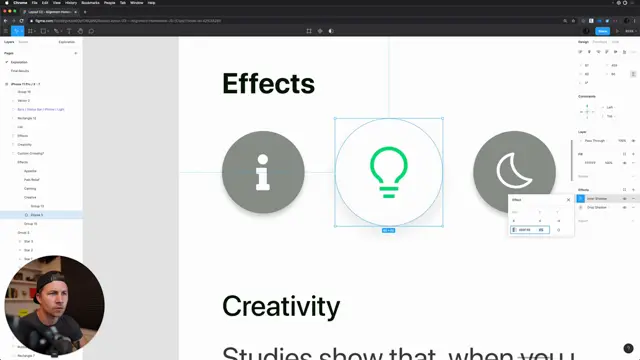Viewport: 640px width, 360px height.
Task: Toggle Inner Shadow effect visibility
Action: point(624,198)
